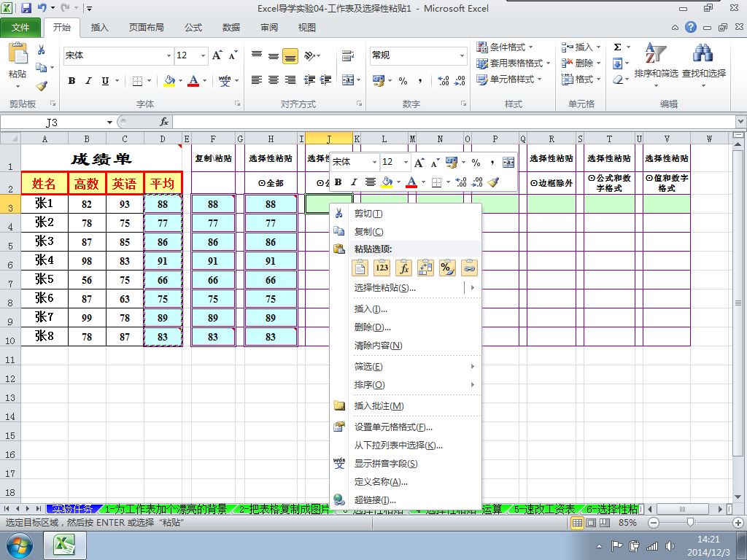747x560 pixels.
Task: Open mini toolbar font size dropdown
Action: pyautogui.click(x=406, y=163)
